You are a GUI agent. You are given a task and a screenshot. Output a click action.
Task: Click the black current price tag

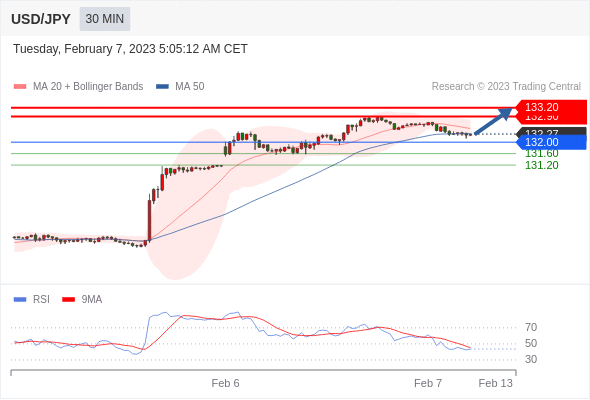(x=552, y=132)
